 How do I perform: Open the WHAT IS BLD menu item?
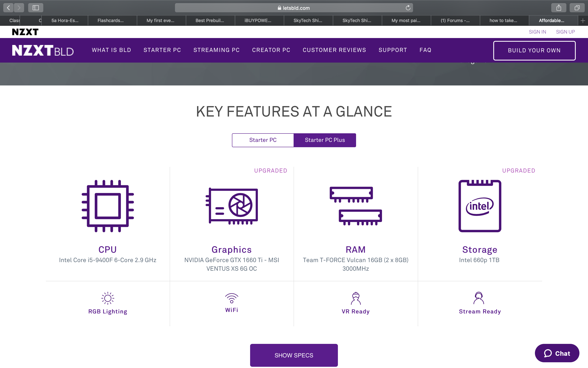tap(111, 50)
